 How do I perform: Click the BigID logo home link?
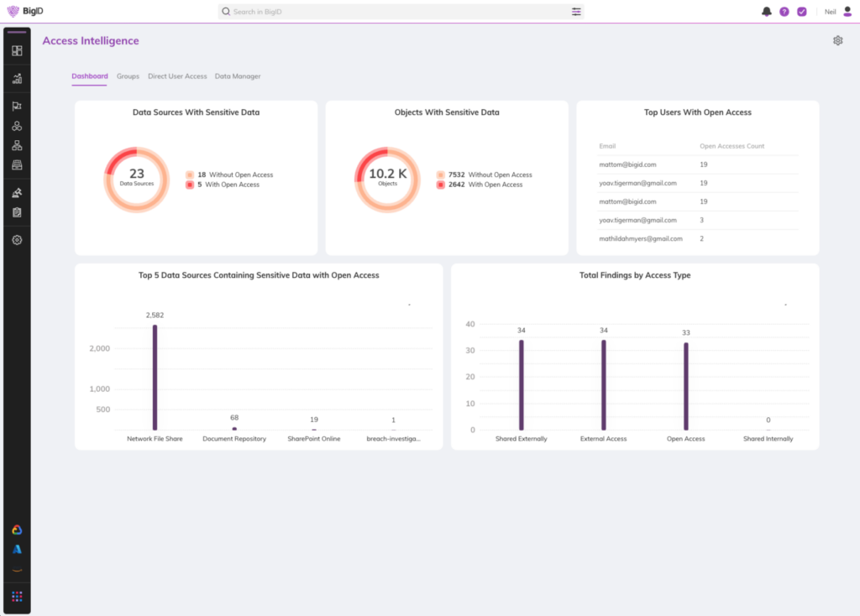pyautogui.click(x=24, y=12)
